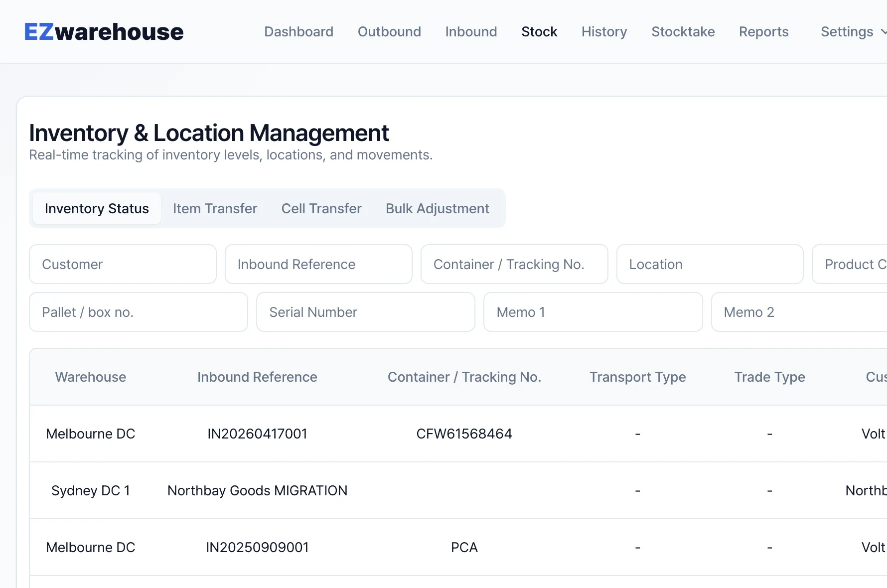Focus the Container / Tracking No. filter field
Screen dimensions: 887x588
coord(514,264)
